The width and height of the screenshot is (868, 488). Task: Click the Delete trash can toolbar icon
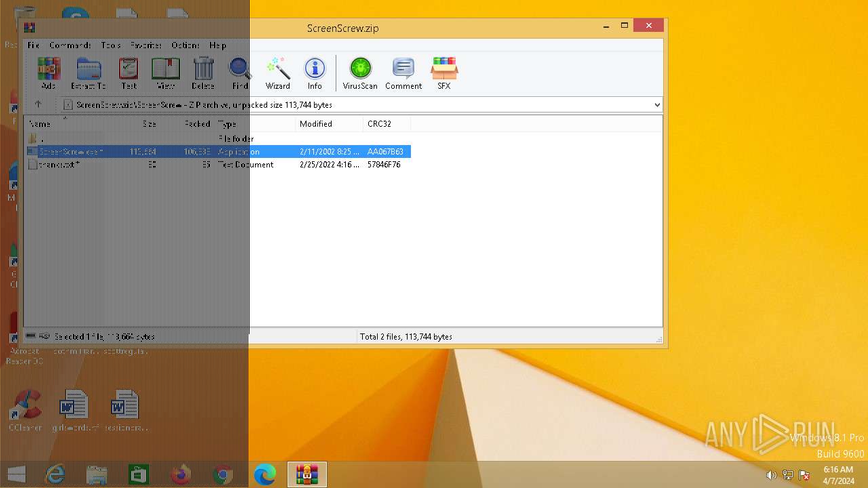(x=203, y=73)
